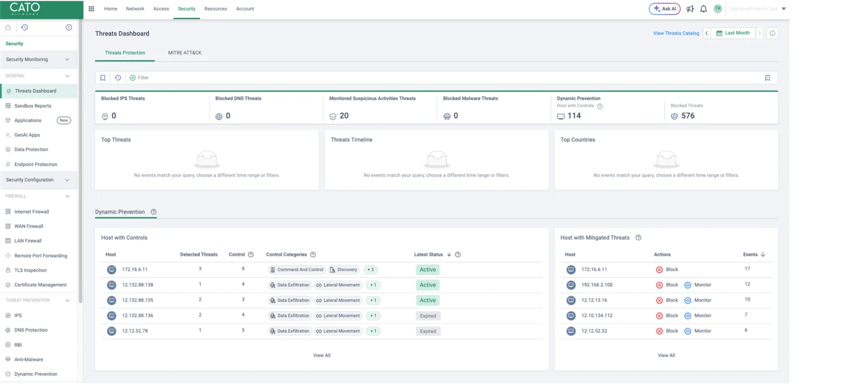Click the View Threats Catalog link
The height and width of the screenshot is (384, 868).
tap(676, 33)
